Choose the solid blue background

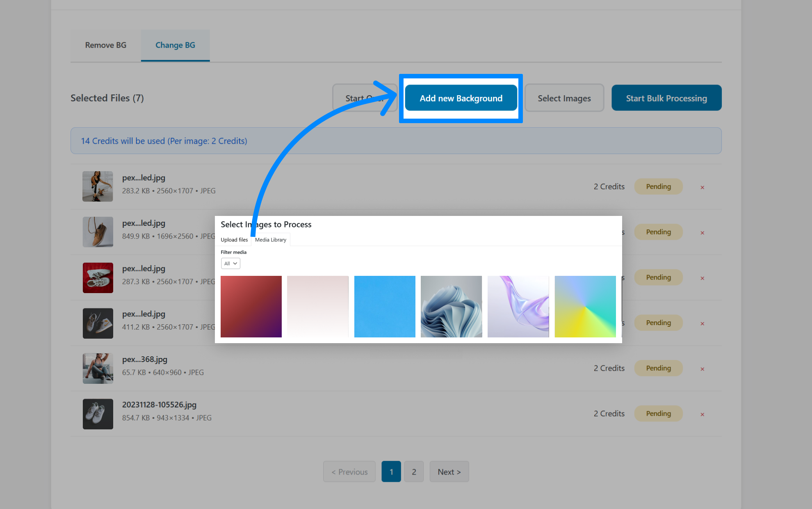[x=384, y=306]
